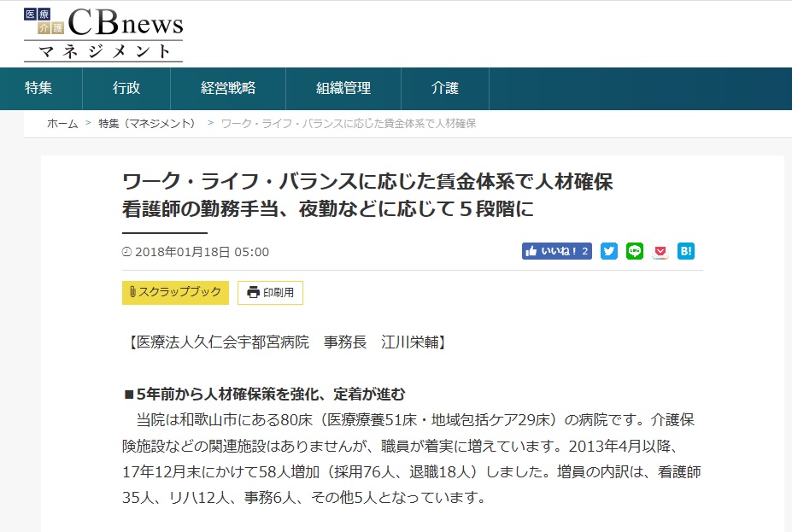
Task: Click the line beginning 35人、リハ12人
Action: 304,498
